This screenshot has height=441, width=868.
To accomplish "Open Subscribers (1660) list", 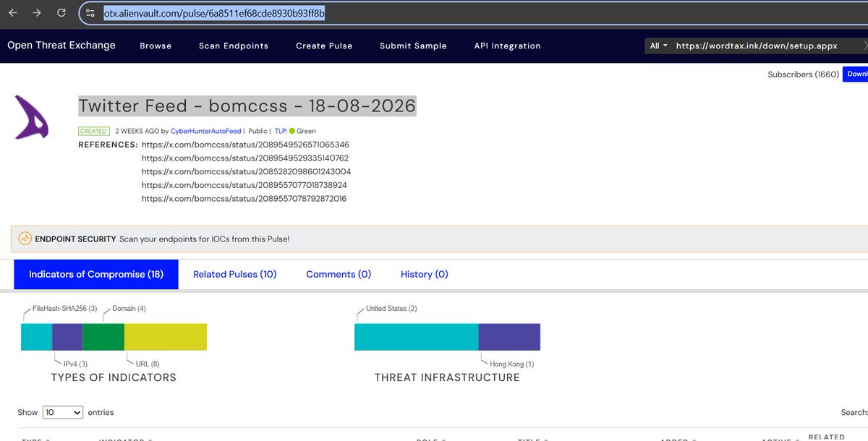I will coord(803,74).
